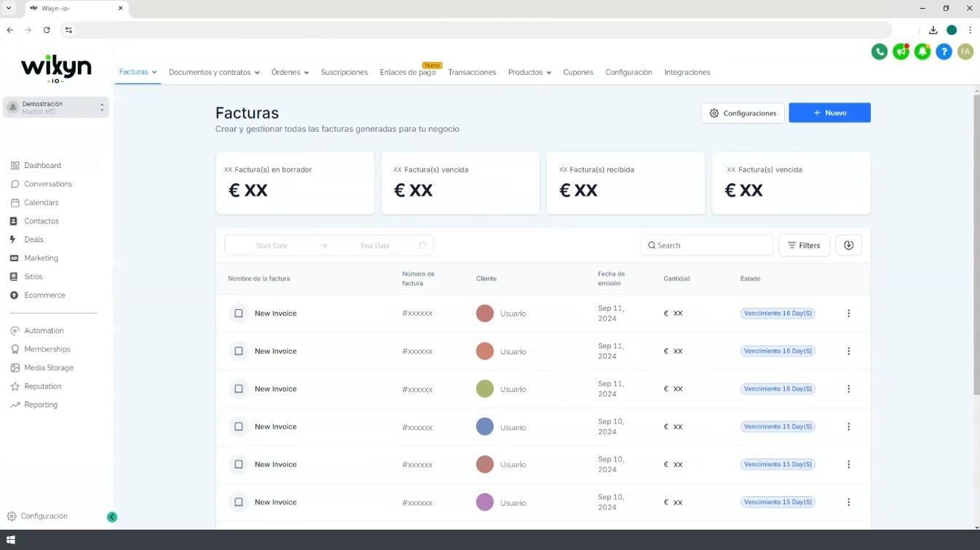Viewport: 980px width, 550px height.
Task: Open the Demostración account switcher
Action: [x=56, y=108]
